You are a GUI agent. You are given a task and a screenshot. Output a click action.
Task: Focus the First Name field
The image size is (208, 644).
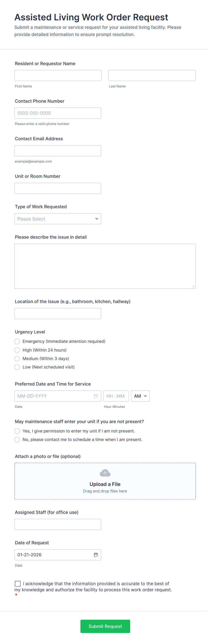pyautogui.click(x=58, y=76)
